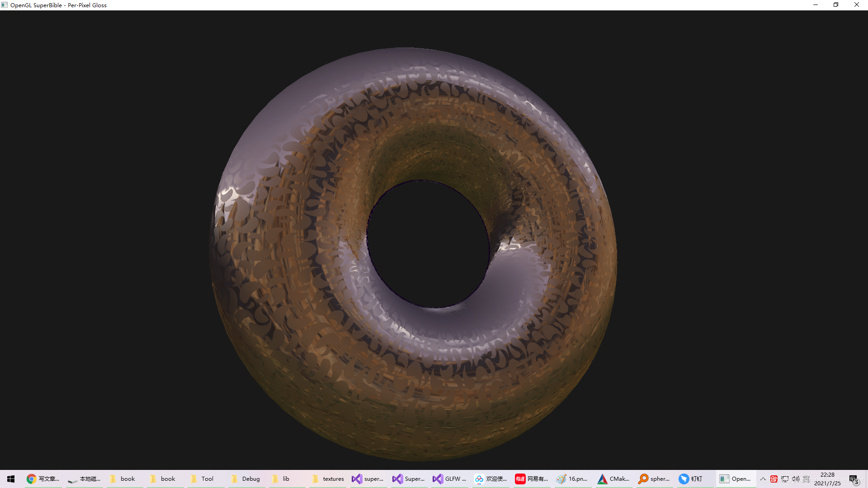Switch to 16.png Paint window
This screenshot has height=488, width=868.
coord(572,479)
